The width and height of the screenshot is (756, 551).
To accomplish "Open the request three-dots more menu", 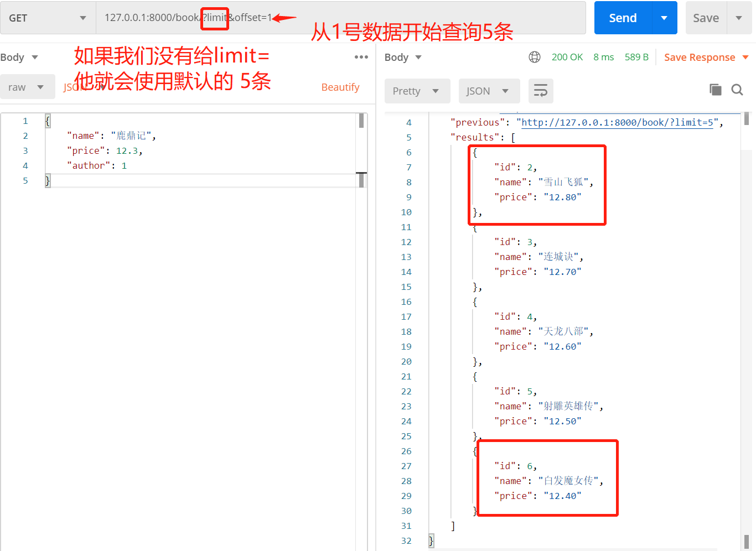I will pos(361,57).
